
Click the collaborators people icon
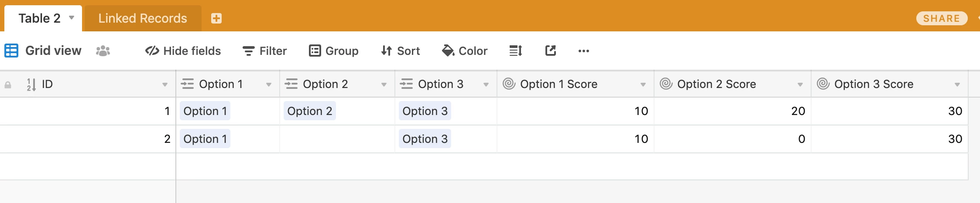pyautogui.click(x=103, y=51)
